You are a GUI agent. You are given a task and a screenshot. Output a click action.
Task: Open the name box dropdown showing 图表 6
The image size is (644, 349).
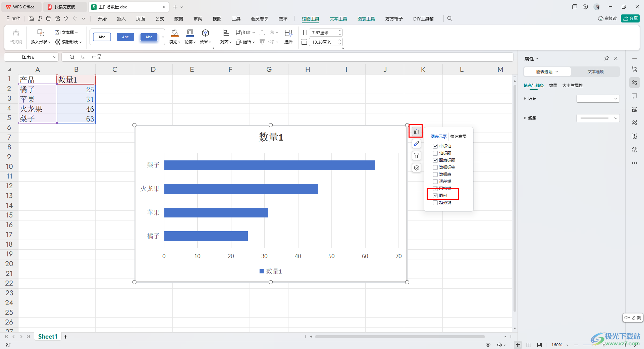pos(55,57)
